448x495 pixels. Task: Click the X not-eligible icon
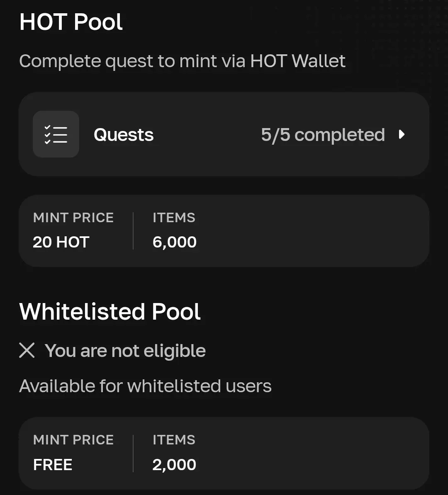pyautogui.click(x=27, y=350)
